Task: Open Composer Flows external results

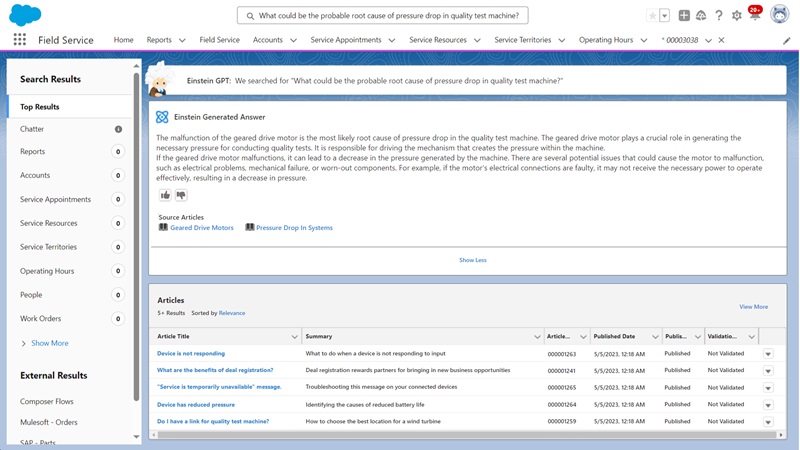Action: point(46,402)
